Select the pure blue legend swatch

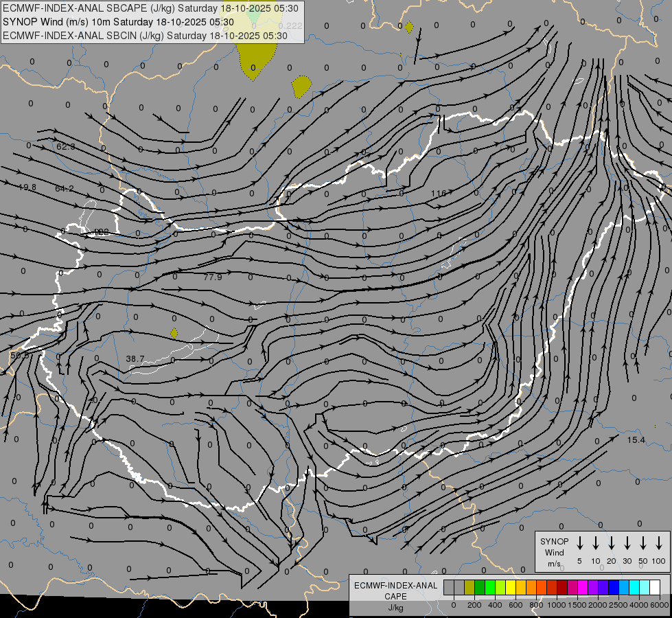pyautogui.click(x=613, y=588)
